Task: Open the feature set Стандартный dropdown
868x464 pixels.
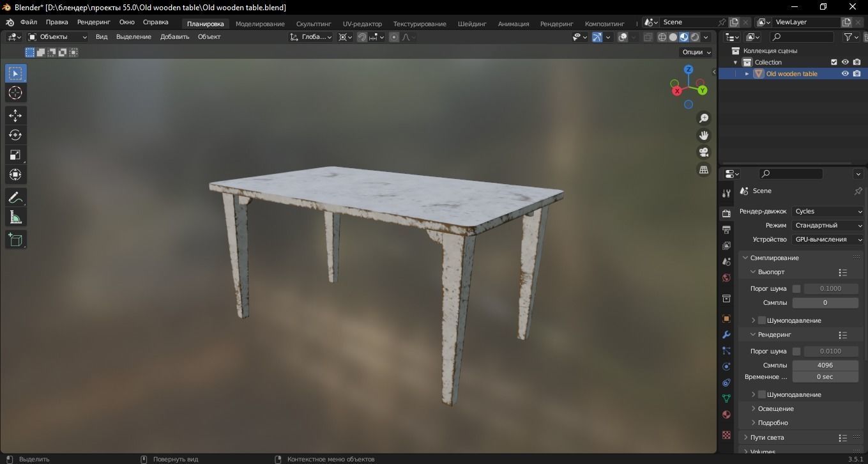Action: click(x=828, y=226)
